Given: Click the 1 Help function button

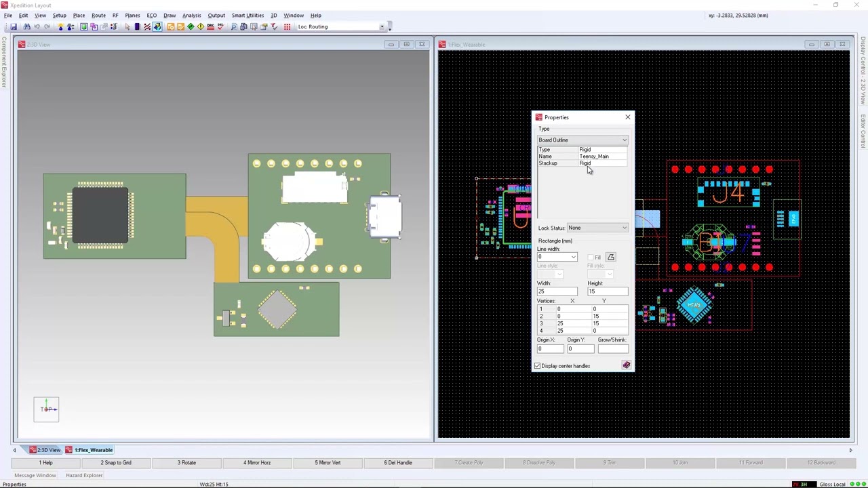Looking at the screenshot, I should [45, 462].
